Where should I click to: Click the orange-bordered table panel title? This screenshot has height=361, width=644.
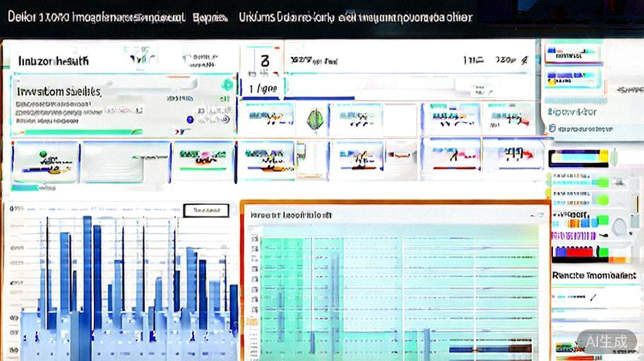[x=291, y=215]
